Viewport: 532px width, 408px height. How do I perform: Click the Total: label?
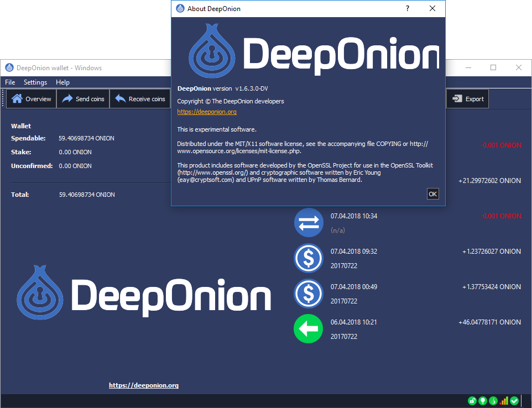pyautogui.click(x=20, y=195)
